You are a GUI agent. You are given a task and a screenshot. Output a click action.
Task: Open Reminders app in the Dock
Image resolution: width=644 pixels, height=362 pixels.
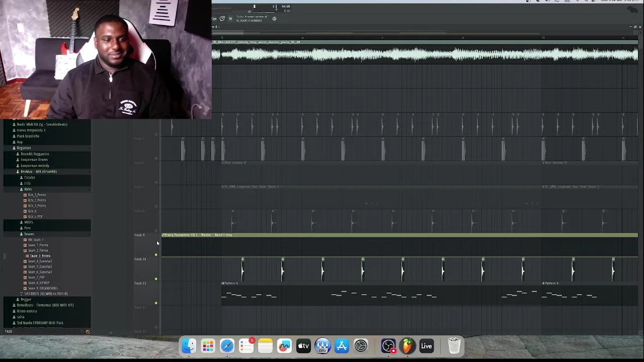(246, 346)
